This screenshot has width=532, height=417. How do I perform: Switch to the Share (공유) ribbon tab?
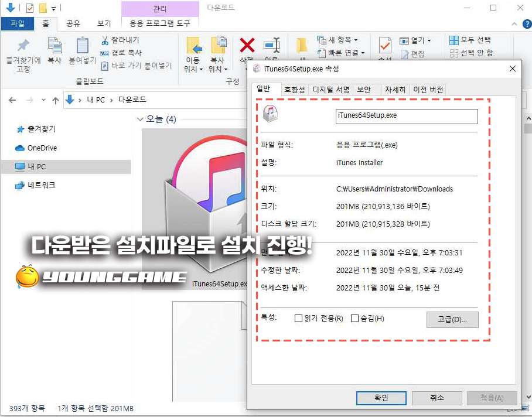coord(73,23)
